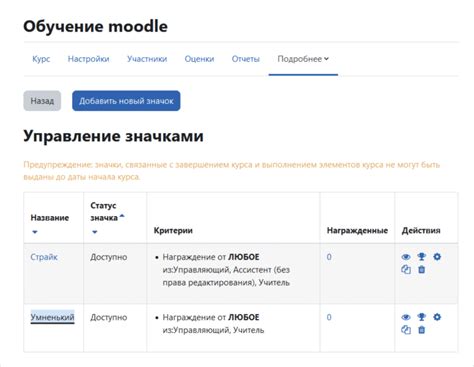The image size is (474, 367).
Task: Toggle visibility eye icon for Страйк badge
Action: click(x=406, y=257)
